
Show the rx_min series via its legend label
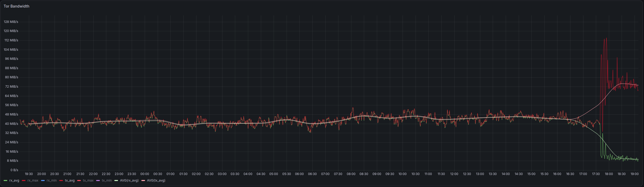[51, 180]
